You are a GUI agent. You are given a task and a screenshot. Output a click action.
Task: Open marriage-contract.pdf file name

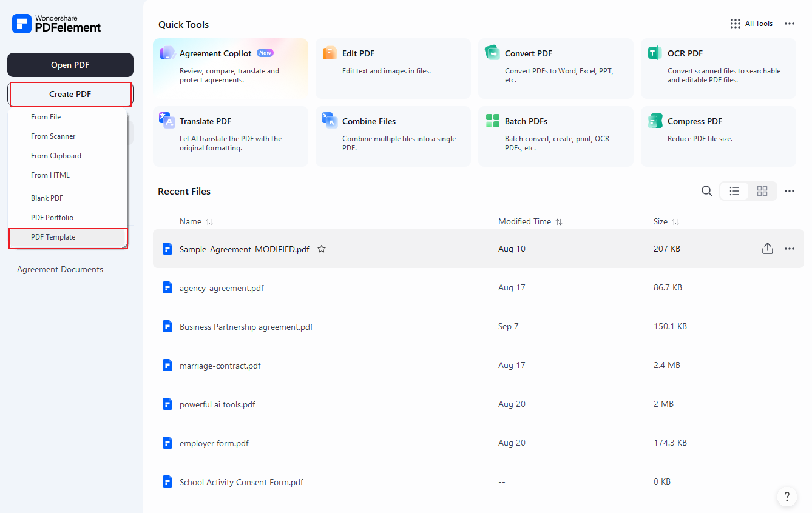tap(220, 366)
